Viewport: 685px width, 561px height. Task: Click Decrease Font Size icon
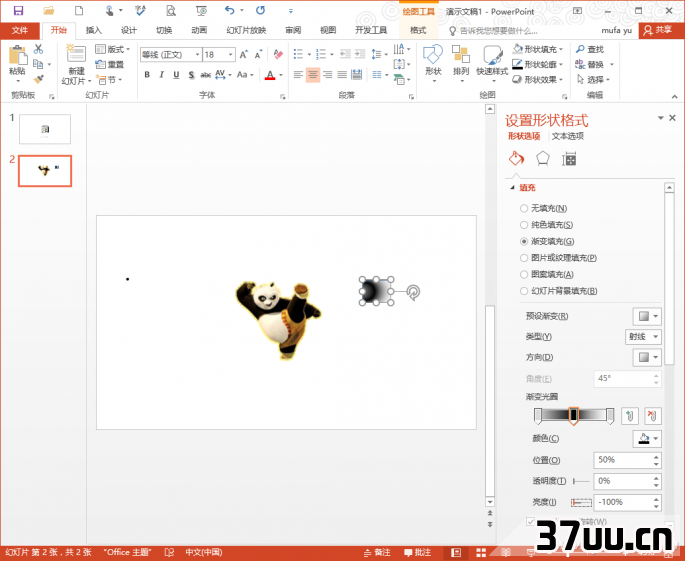tap(258, 55)
